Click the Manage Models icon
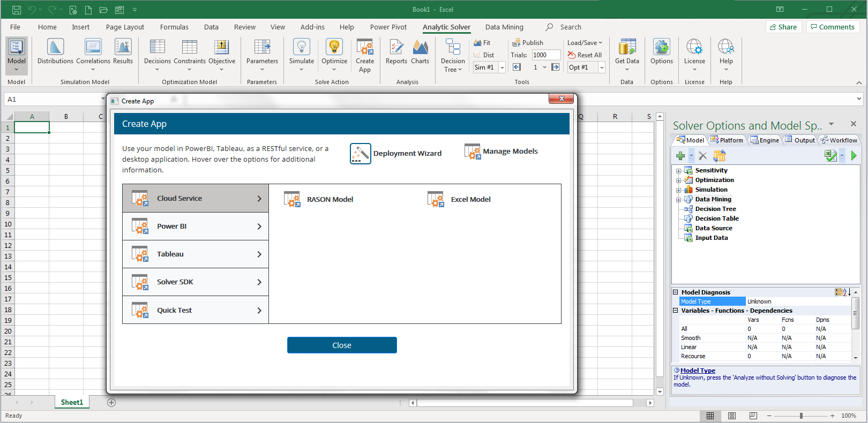This screenshot has width=868, height=423. tap(472, 152)
